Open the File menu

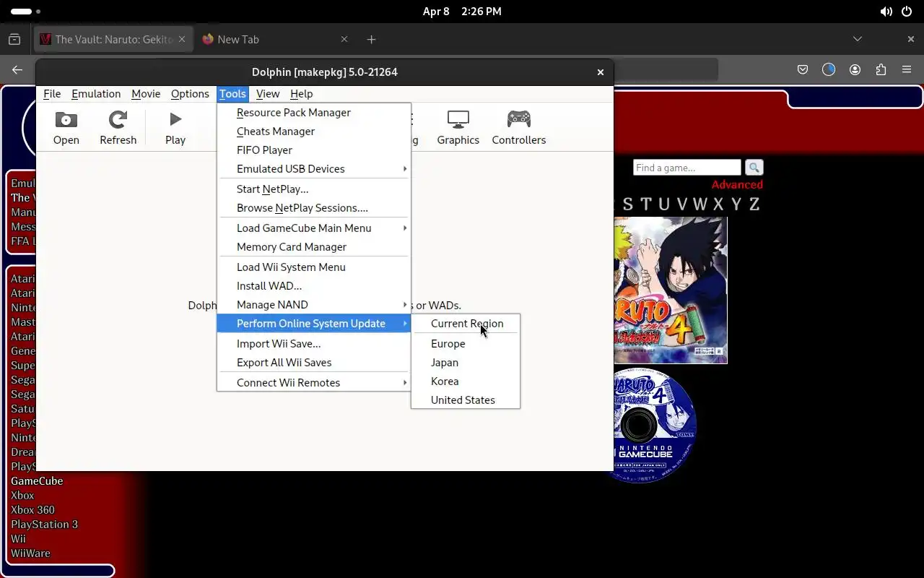point(52,94)
